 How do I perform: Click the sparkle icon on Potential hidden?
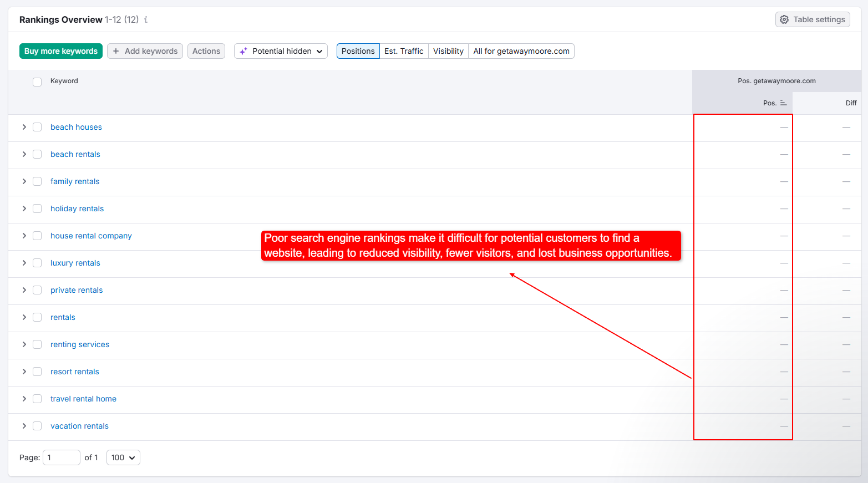click(x=243, y=51)
